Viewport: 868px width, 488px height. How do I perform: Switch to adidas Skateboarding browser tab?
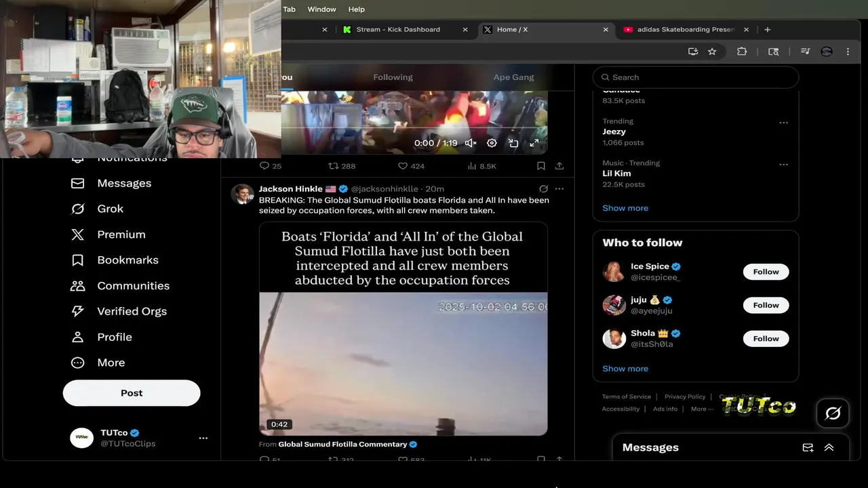(x=685, y=30)
